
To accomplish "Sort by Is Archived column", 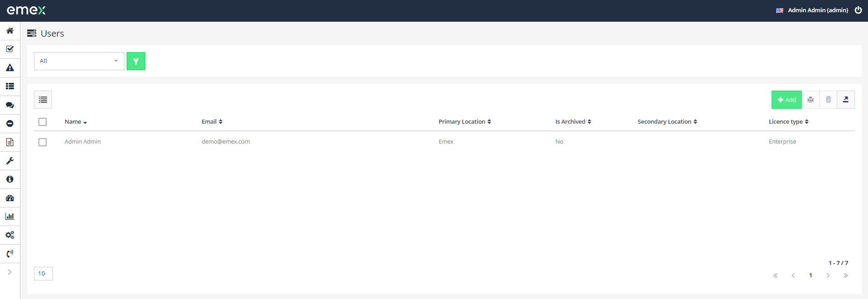I will [x=574, y=122].
